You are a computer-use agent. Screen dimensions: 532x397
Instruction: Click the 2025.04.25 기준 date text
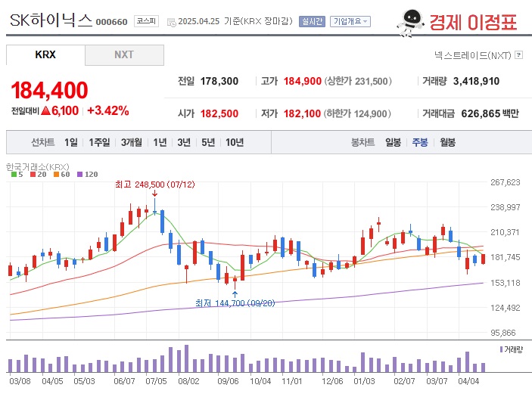coord(210,21)
